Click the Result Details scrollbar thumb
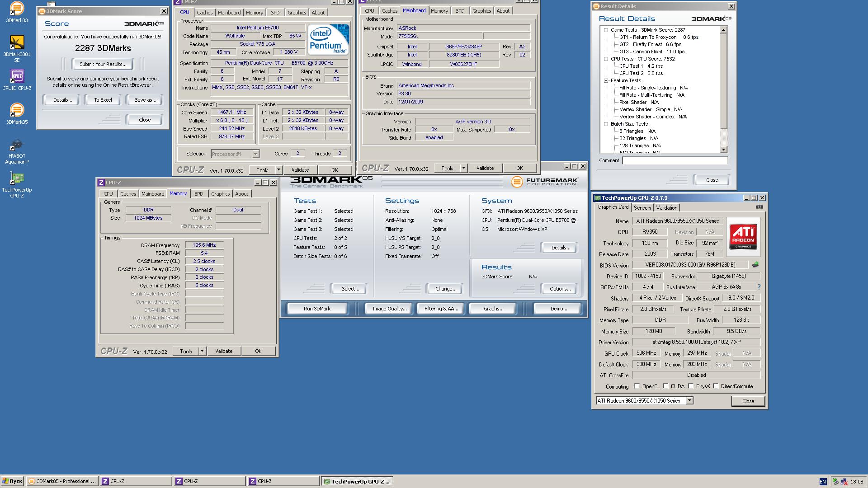Viewport: 868px width, 488px height. (x=723, y=81)
